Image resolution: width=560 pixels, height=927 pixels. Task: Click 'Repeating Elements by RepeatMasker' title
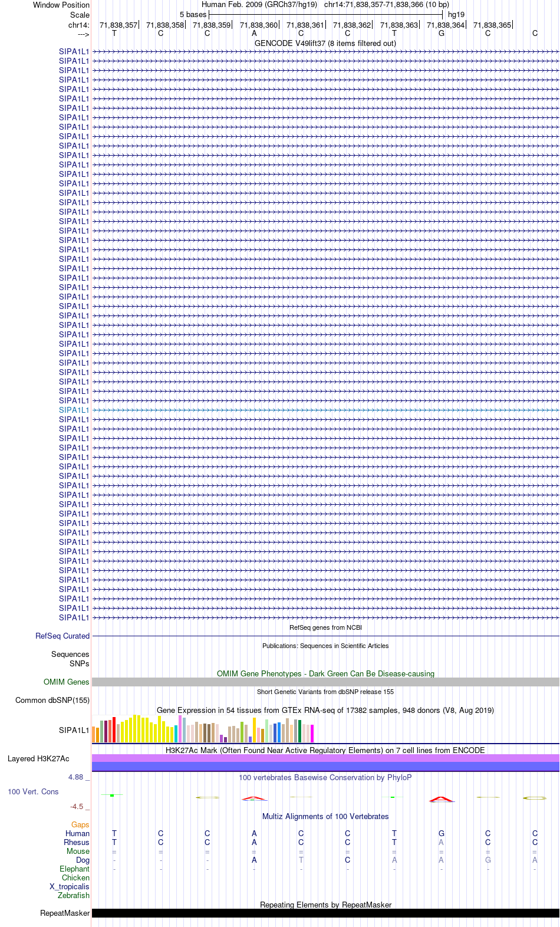pos(325,905)
